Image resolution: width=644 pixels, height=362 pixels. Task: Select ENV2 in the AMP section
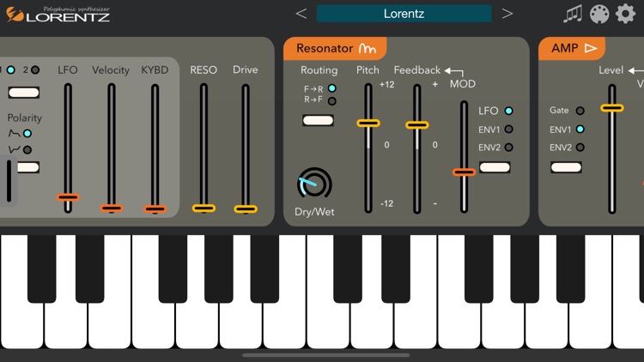(580, 148)
